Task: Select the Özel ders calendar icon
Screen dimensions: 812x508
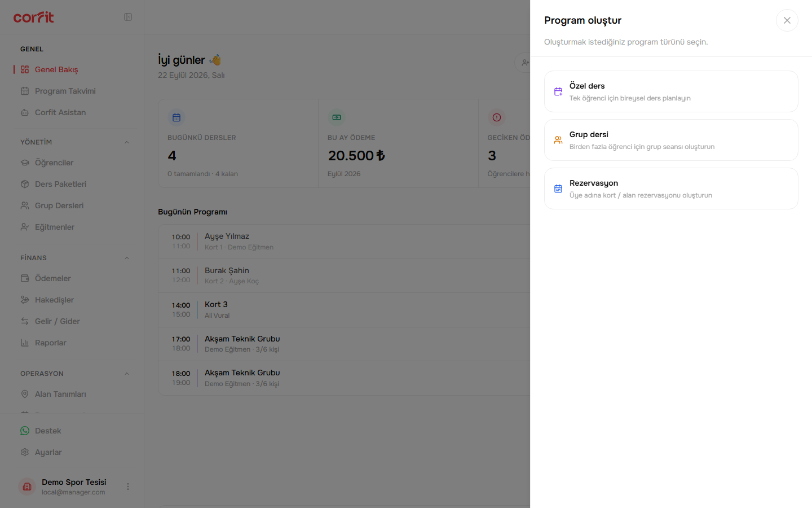Action: click(558, 91)
